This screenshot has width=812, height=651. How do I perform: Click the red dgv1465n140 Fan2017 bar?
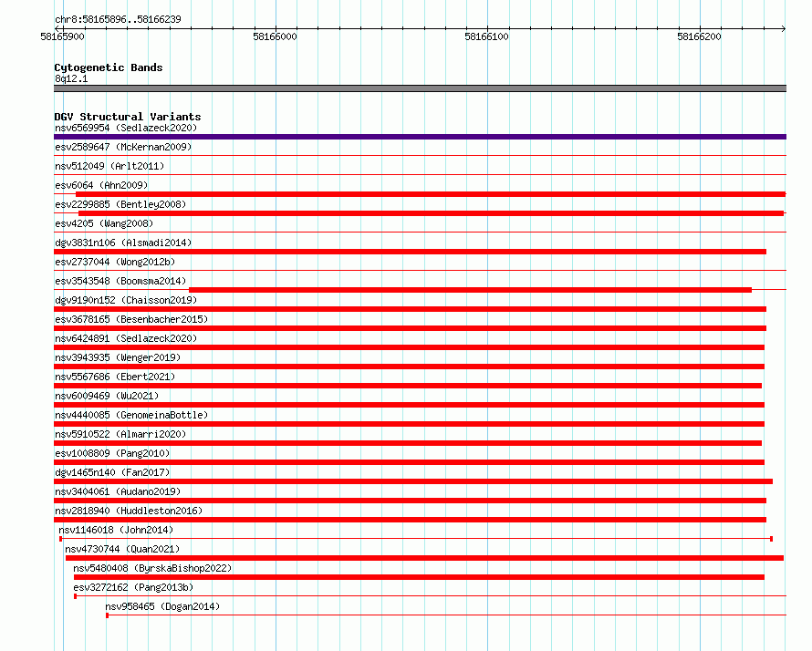(413, 481)
